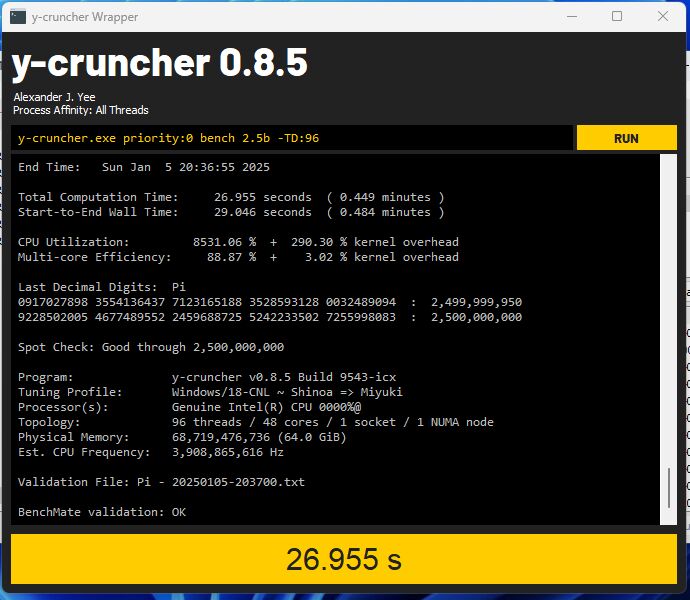Click 'Validation File: Pi - 20250105-203700.txt' line
Viewport: 690px width, 600px height.
[x=161, y=482]
